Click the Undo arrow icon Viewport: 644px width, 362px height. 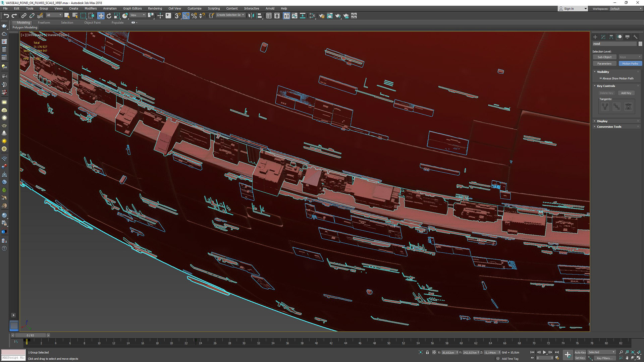point(6,16)
